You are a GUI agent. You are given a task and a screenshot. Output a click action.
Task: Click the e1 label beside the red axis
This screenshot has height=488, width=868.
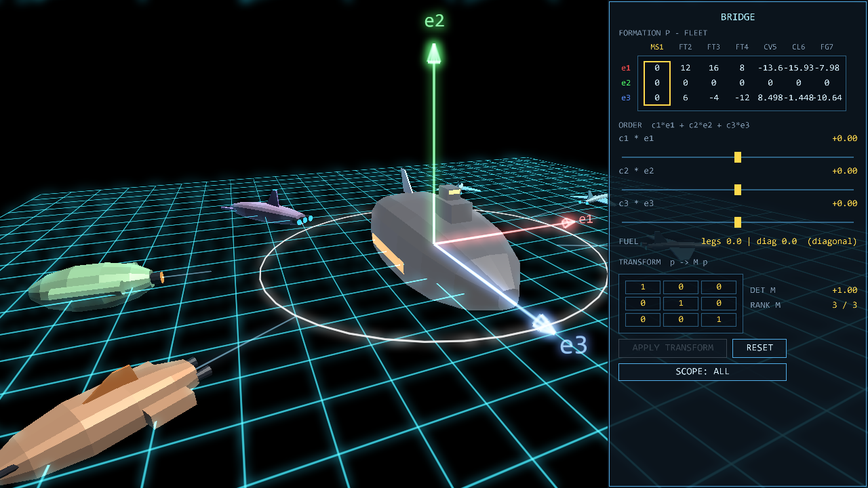click(585, 219)
